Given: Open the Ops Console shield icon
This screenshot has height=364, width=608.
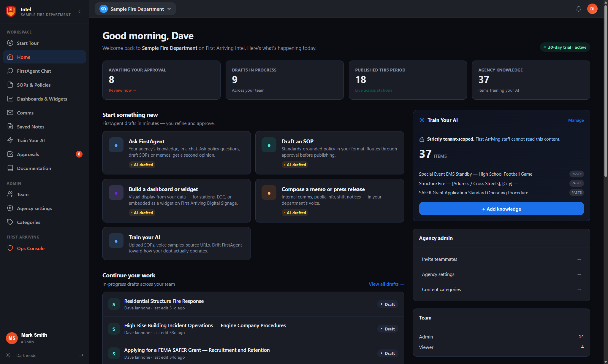Looking at the screenshot, I should click(10, 248).
